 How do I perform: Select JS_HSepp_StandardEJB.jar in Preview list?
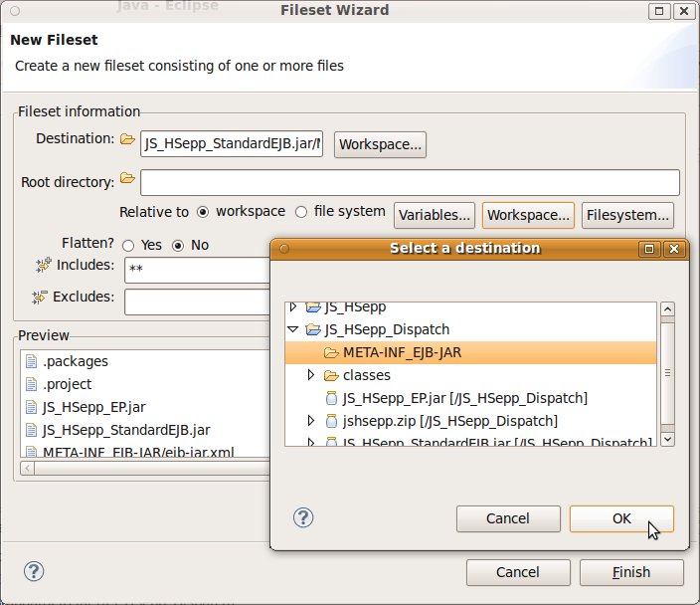tap(125, 430)
